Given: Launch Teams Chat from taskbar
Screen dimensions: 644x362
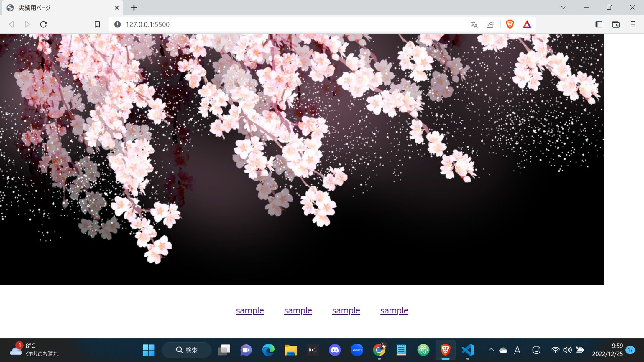Looking at the screenshot, I should 246,350.
